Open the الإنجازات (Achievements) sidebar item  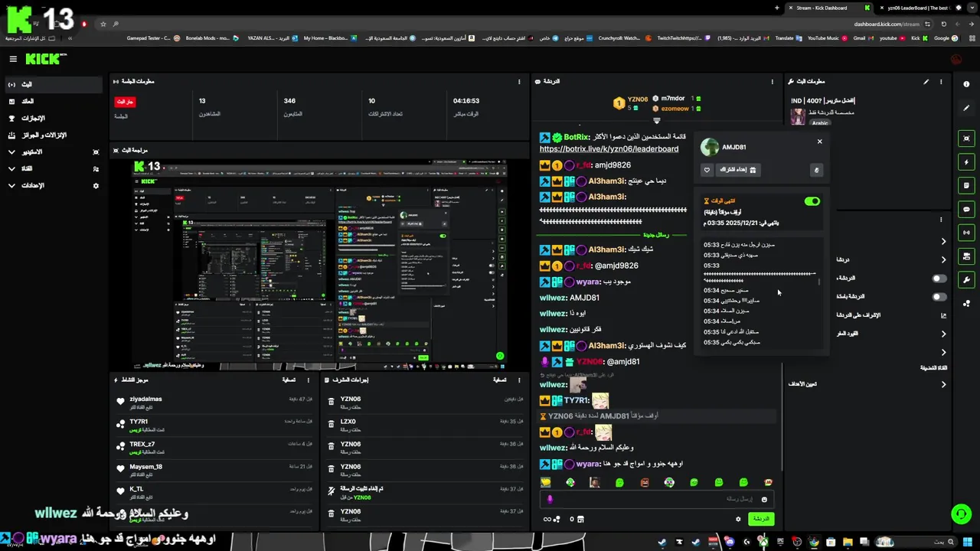point(52,118)
